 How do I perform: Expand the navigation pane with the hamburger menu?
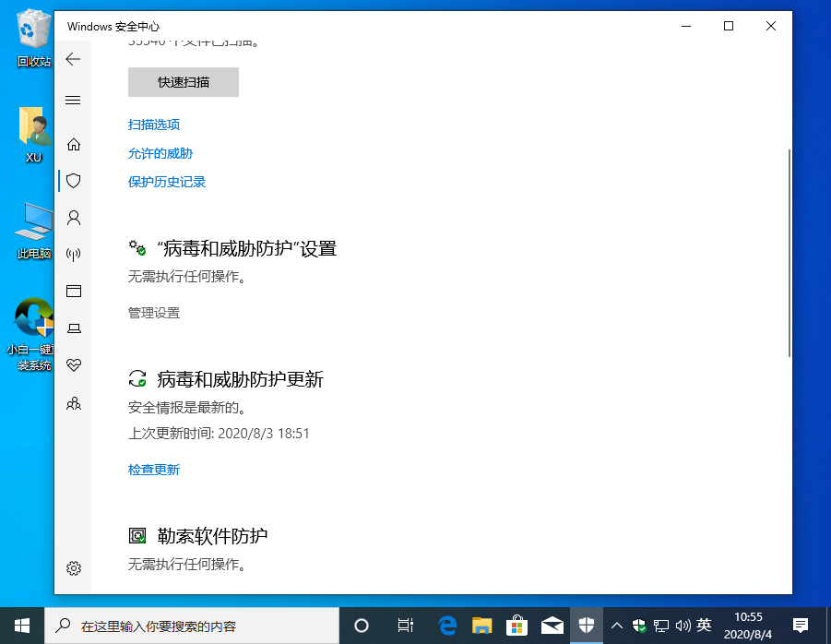pyautogui.click(x=73, y=100)
